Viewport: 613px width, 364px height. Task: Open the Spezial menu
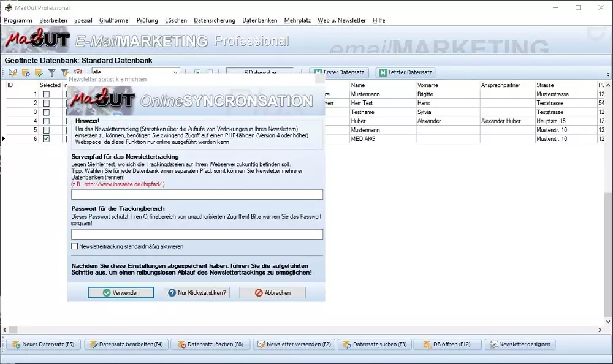point(83,20)
